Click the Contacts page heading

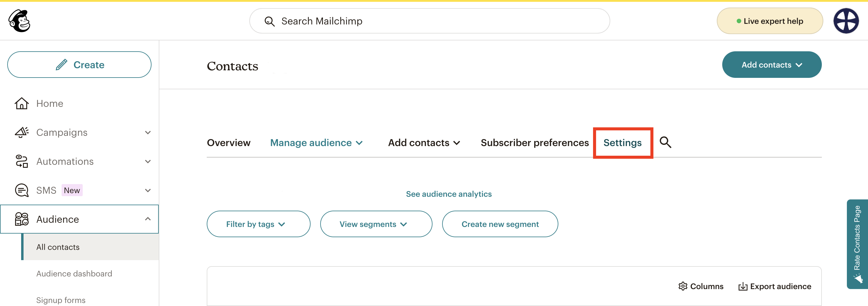tap(232, 66)
